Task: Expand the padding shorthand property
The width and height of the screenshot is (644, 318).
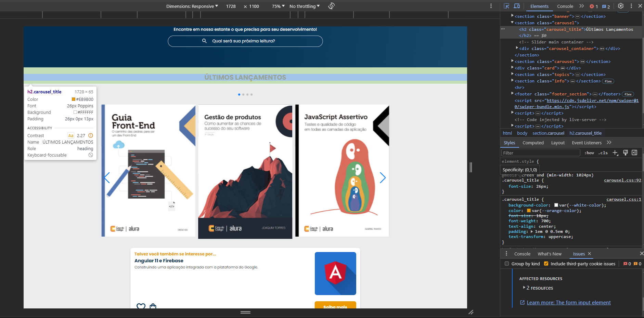Action: (x=531, y=231)
